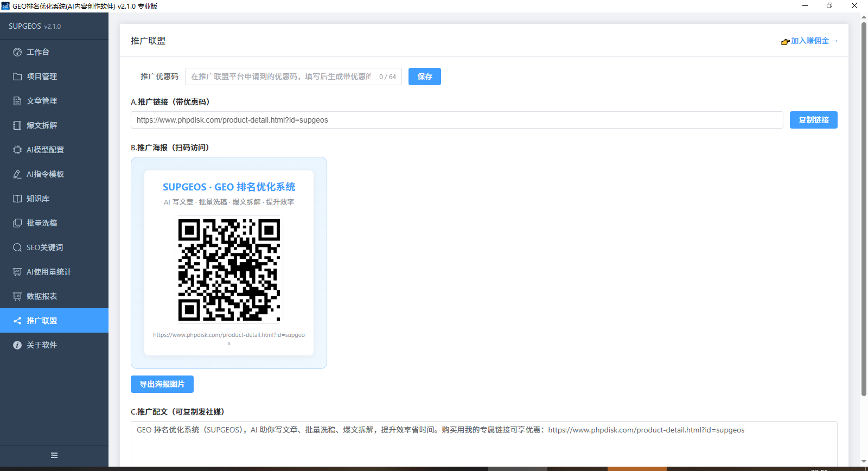868x471 pixels.
Task: Click the scrollbar up arrow
Action: coord(864,17)
